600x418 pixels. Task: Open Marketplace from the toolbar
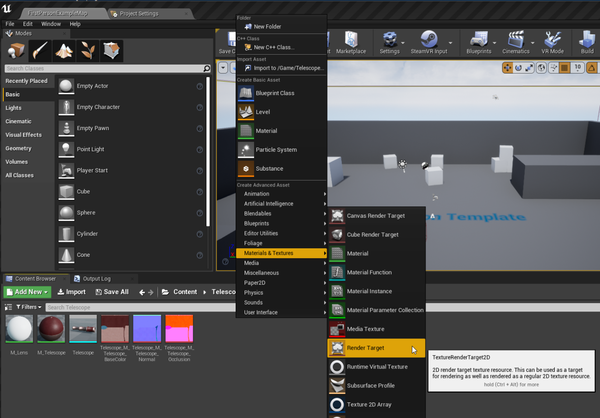point(351,42)
